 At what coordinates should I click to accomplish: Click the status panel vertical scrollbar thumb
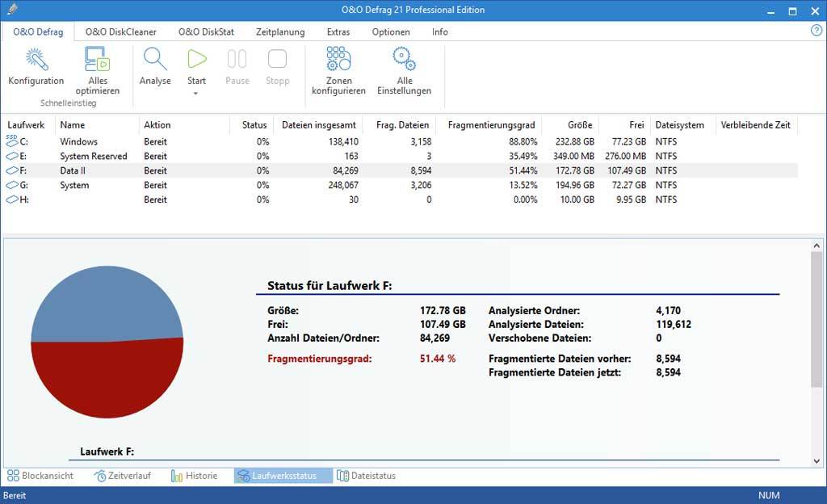817,320
